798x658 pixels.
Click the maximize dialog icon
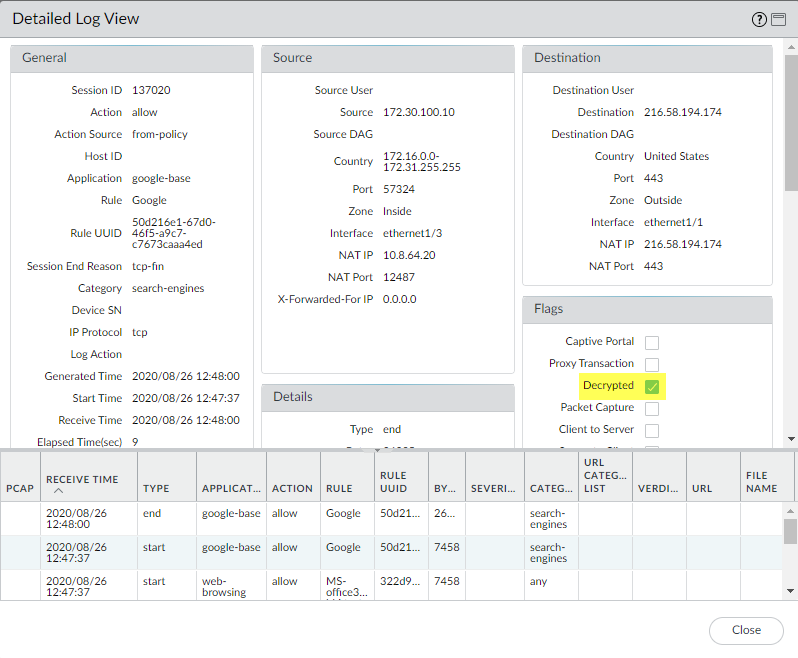(x=777, y=19)
